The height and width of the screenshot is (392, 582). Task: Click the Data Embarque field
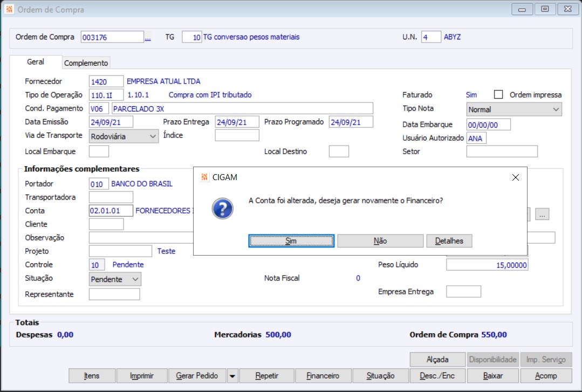(x=489, y=125)
